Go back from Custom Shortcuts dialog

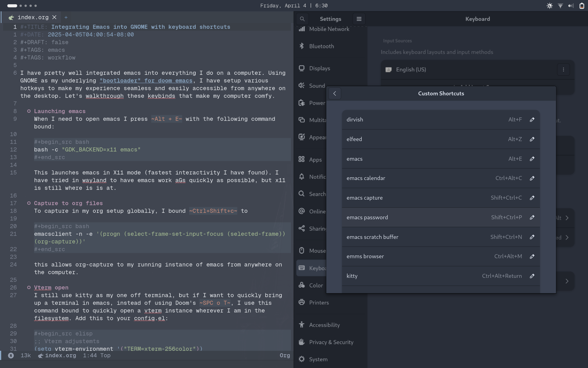pos(335,94)
